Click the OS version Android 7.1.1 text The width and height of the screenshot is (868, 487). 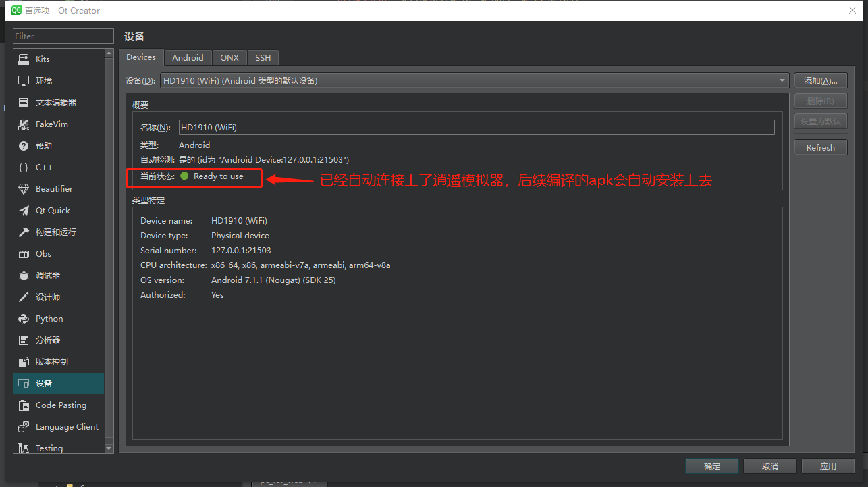(x=273, y=280)
